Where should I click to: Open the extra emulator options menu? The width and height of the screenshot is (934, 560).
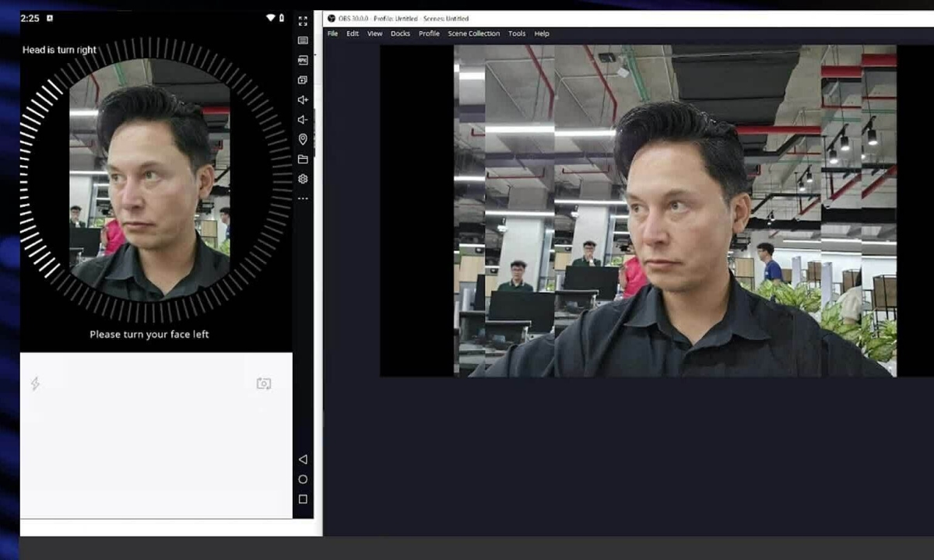point(303,198)
